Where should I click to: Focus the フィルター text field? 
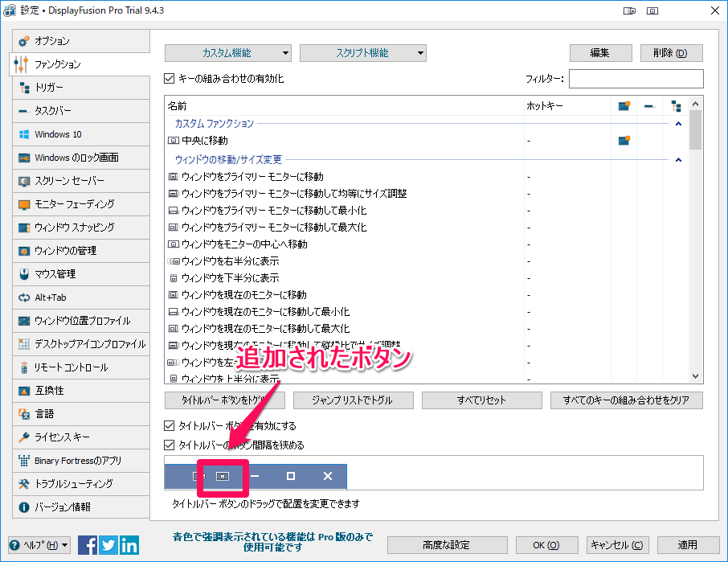click(x=636, y=79)
